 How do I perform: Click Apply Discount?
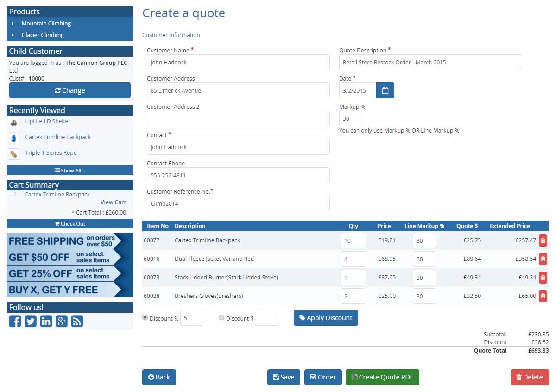point(326,318)
